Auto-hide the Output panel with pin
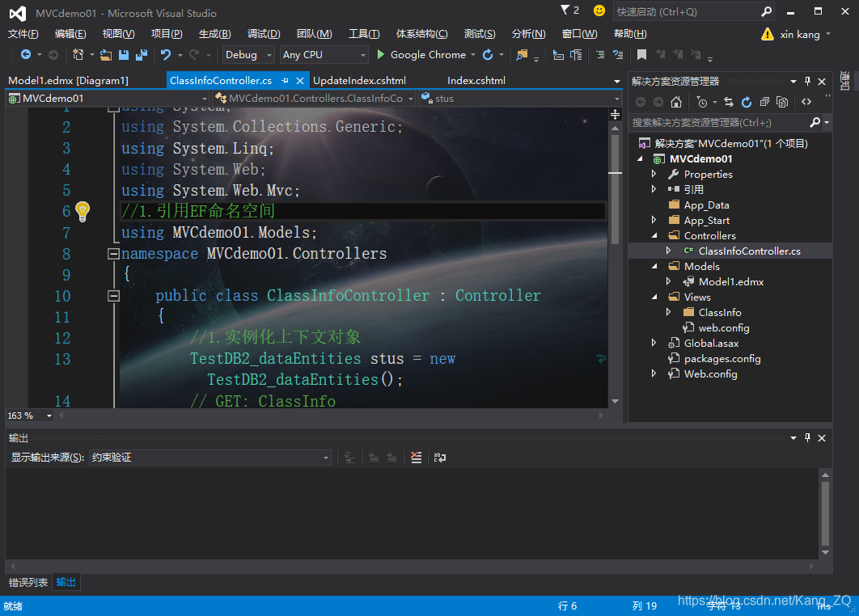 [807, 437]
